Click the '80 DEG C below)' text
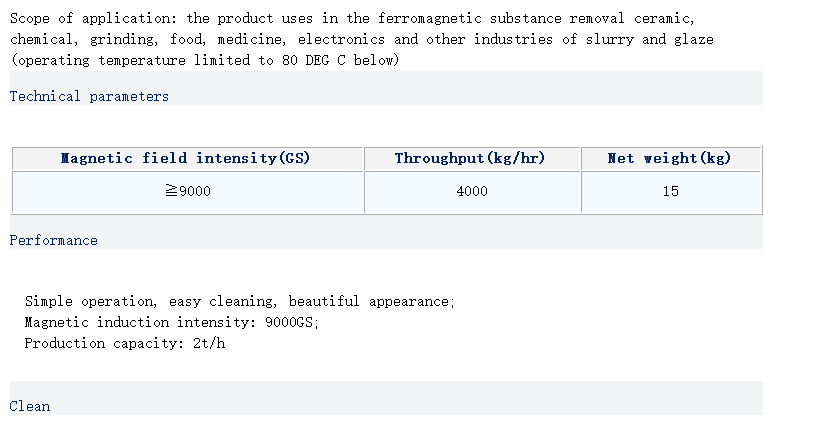This screenshot has width=833, height=435. coord(340,60)
